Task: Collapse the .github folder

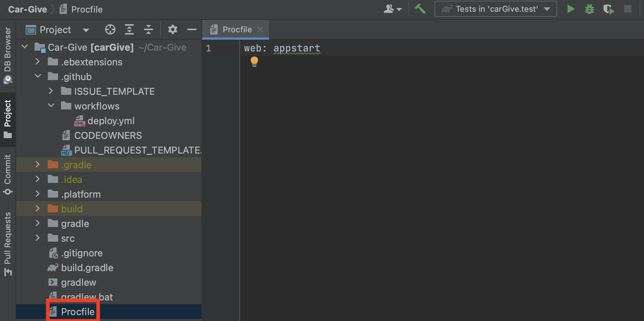Action: tap(38, 76)
